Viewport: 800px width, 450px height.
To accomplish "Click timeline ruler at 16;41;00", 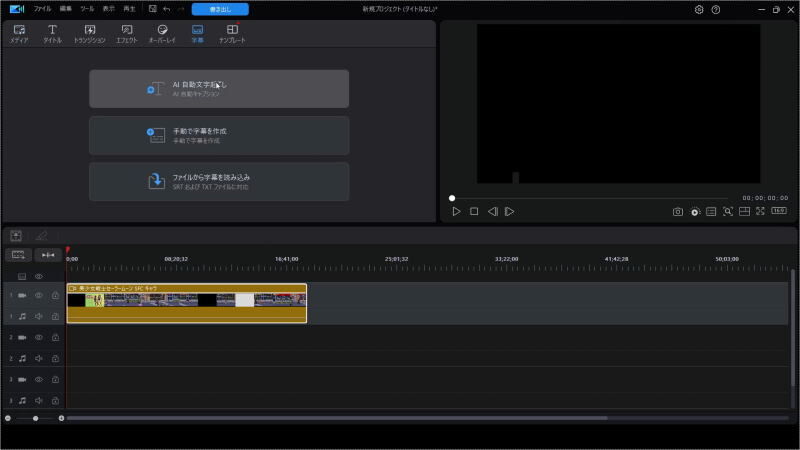I will [287, 259].
